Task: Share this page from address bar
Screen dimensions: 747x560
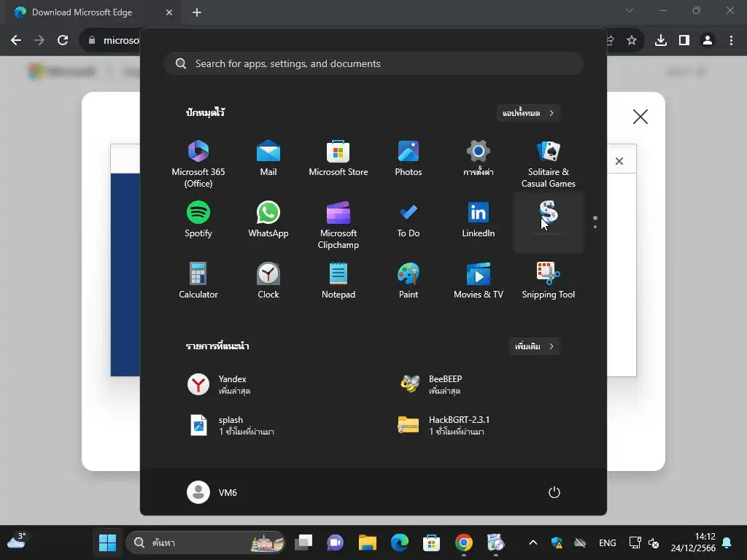Action: pos(610,41)
